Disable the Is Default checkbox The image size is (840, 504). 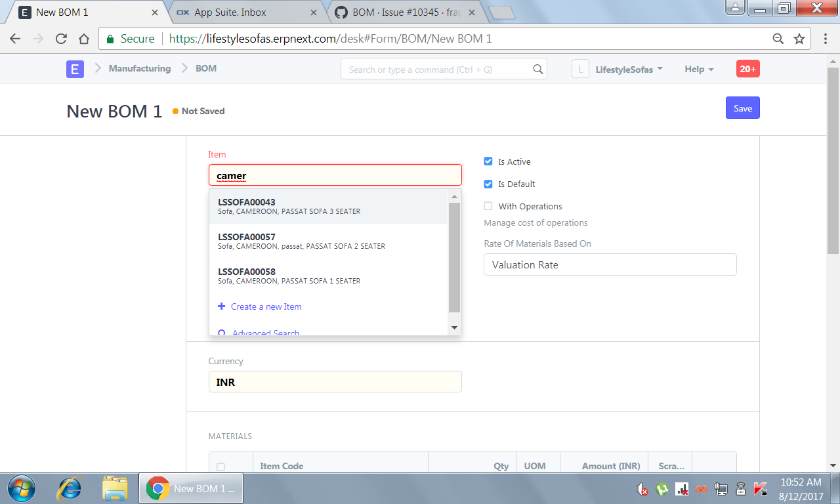click(x=488, y=184)
